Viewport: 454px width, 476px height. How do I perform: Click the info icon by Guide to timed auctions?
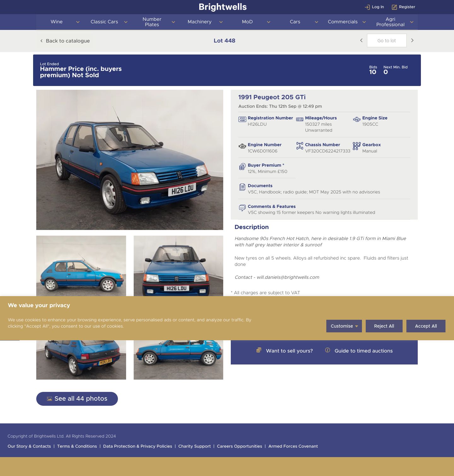click(x=328, y=350)
